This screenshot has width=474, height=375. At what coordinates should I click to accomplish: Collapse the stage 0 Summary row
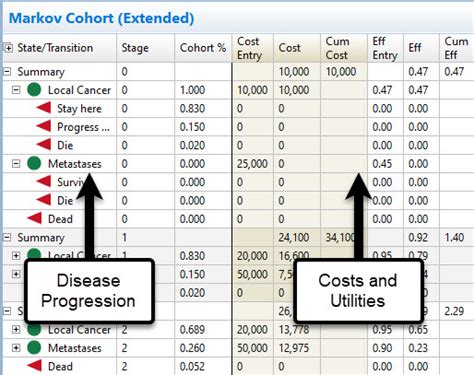pos(7,71)
